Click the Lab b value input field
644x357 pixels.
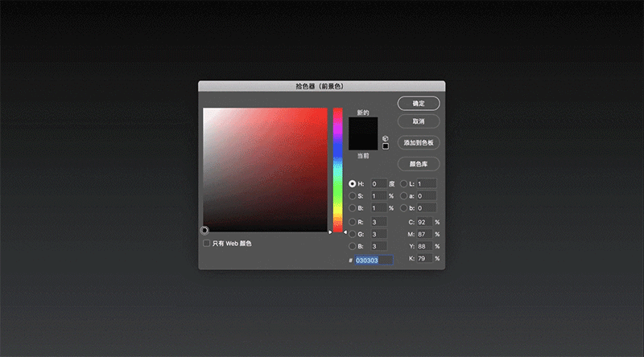tap(427, 208)
